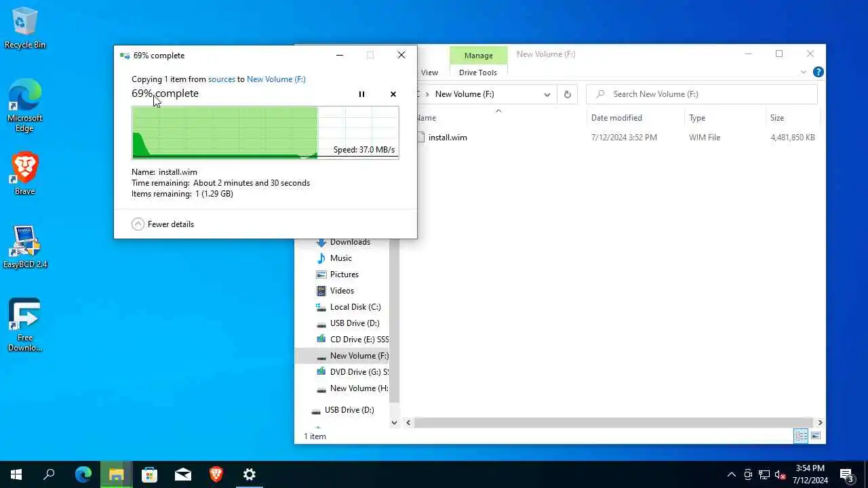Open the taskbar clock and calendar
868x488 pixels.
(810, 474)
